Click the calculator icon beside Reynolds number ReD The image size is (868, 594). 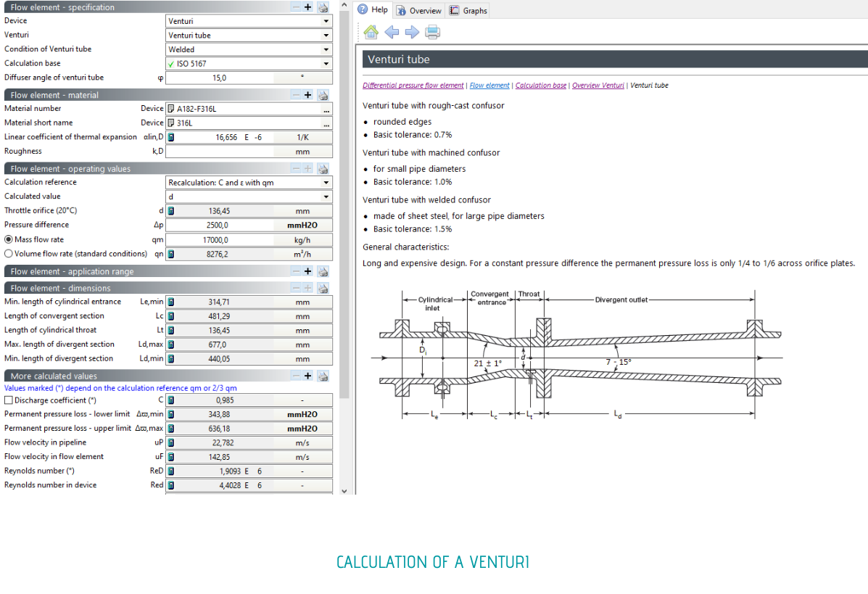(x=171, y=471)
